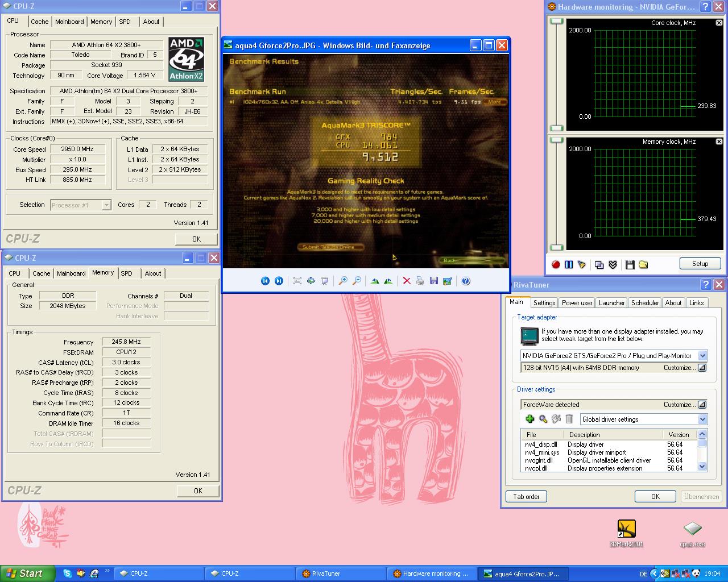Open Setup in Hardware monitoring
728x582 pixels.
(x=700, y=264)
